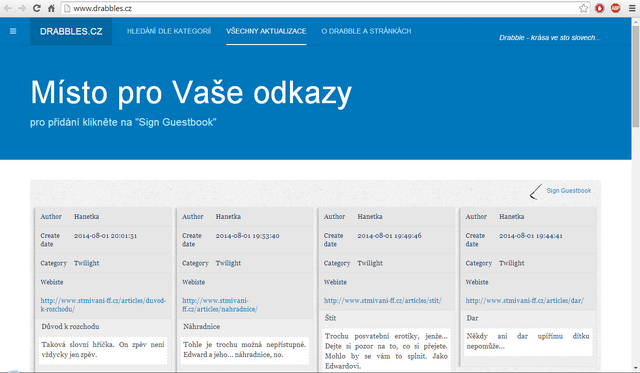Click the title Důvod k rozchodu

click(70, 326)
